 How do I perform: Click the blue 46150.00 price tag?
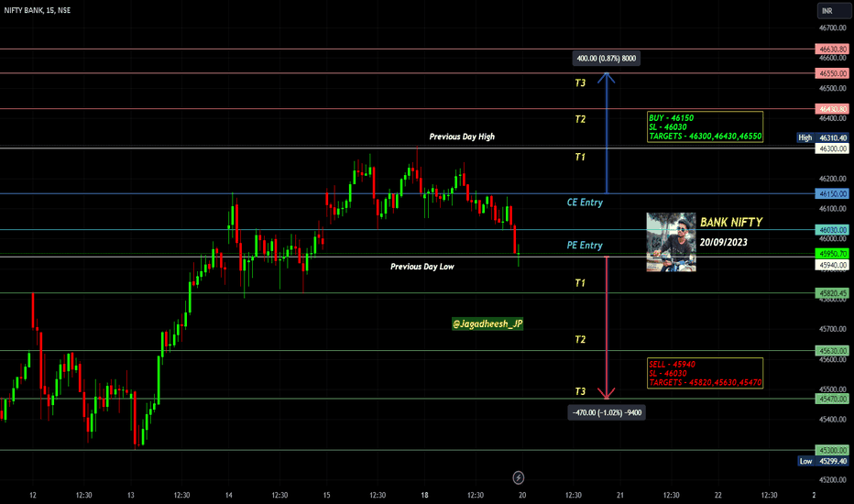(832, 193)
